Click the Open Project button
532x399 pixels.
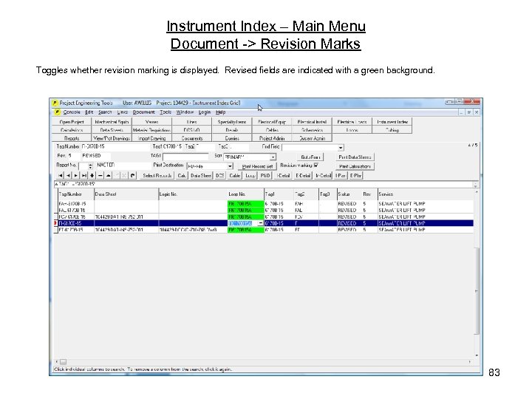click(72, 122)
